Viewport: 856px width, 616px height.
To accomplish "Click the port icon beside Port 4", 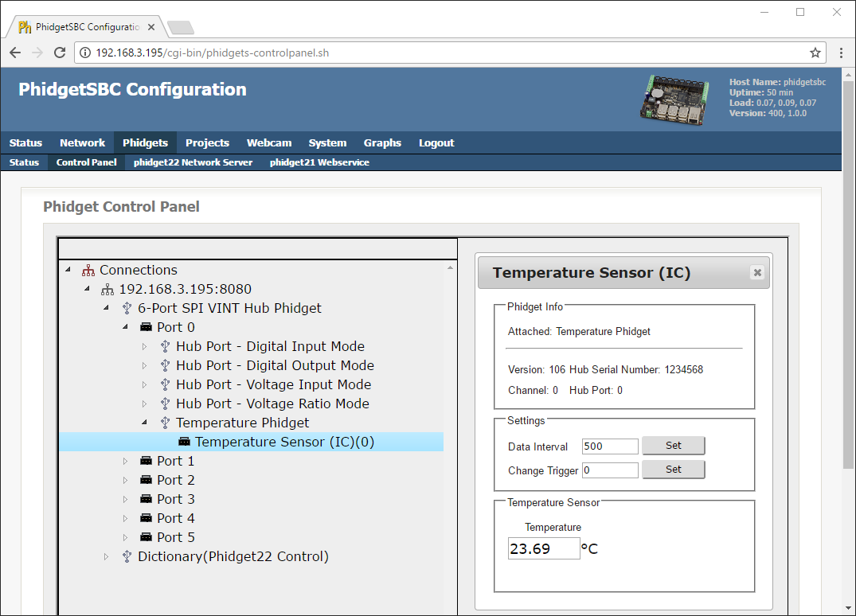I will [x=146, y=518].
